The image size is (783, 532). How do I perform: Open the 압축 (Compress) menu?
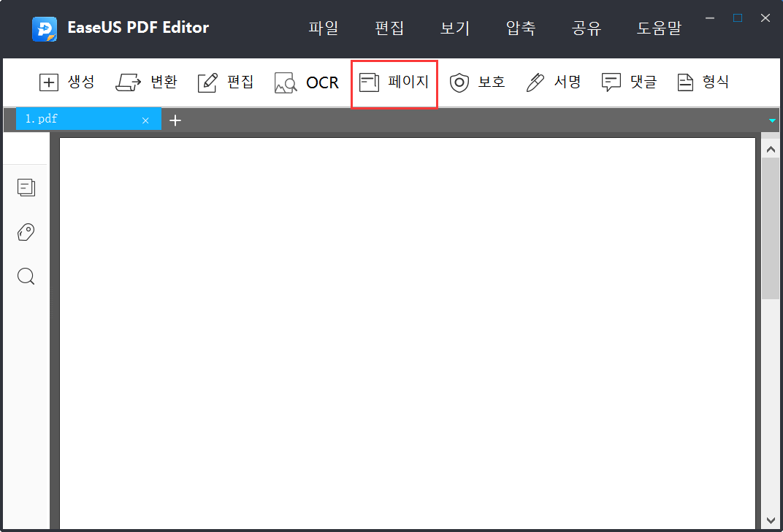tap(520, 28)
